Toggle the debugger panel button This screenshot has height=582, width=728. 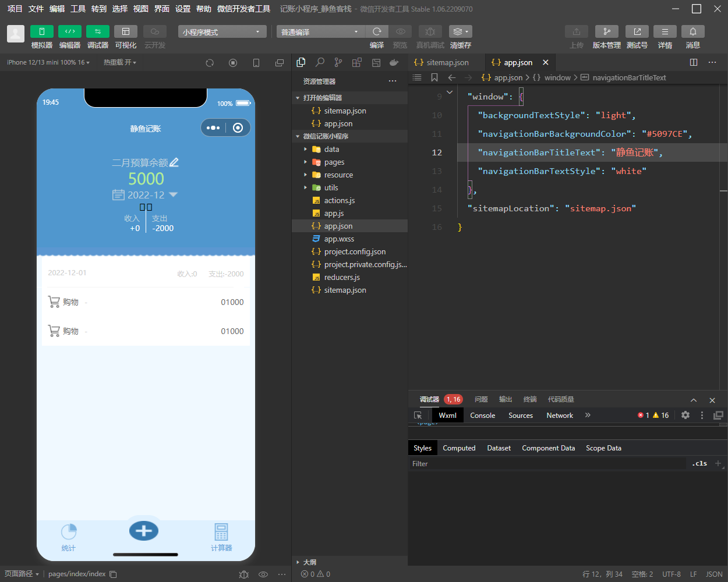(x=98, y=31)
